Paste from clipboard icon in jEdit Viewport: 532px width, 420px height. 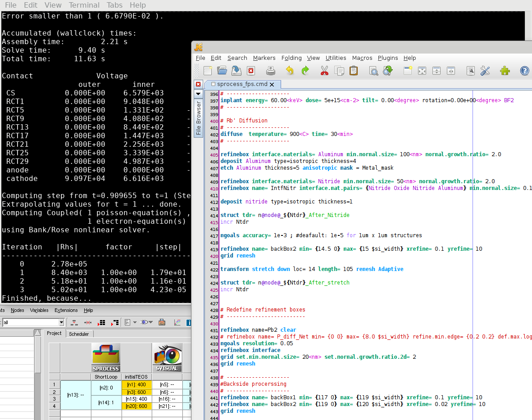pos(354,71)
